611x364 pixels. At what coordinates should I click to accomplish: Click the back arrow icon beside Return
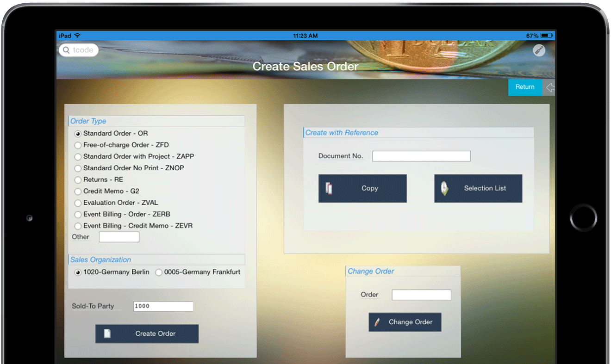pyautogui.click(x=549, y=87)
